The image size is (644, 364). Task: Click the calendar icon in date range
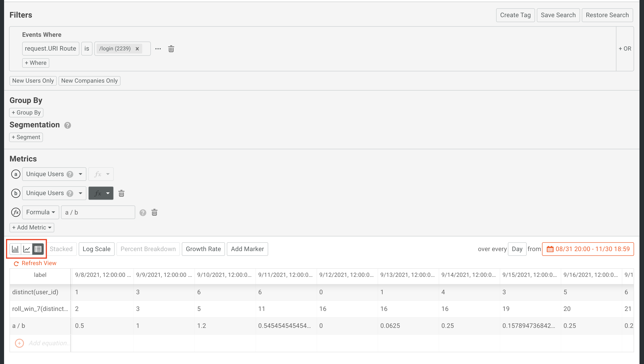(550, 249)
